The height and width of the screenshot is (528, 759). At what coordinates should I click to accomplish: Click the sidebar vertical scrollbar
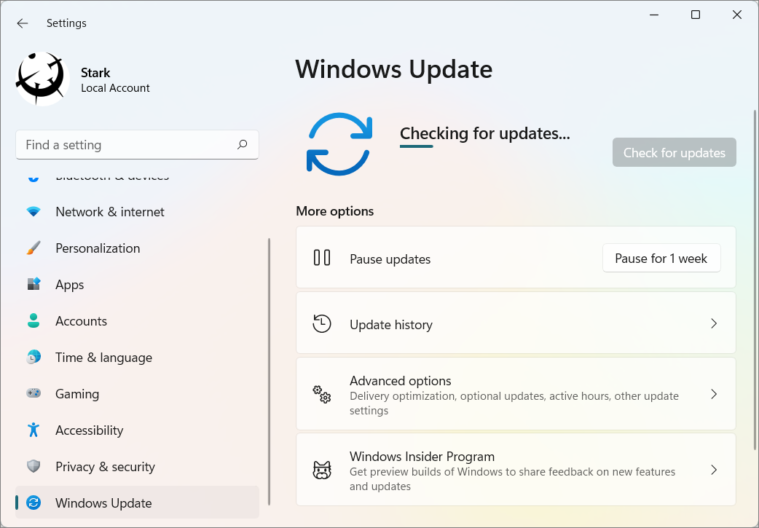(269, 372)
